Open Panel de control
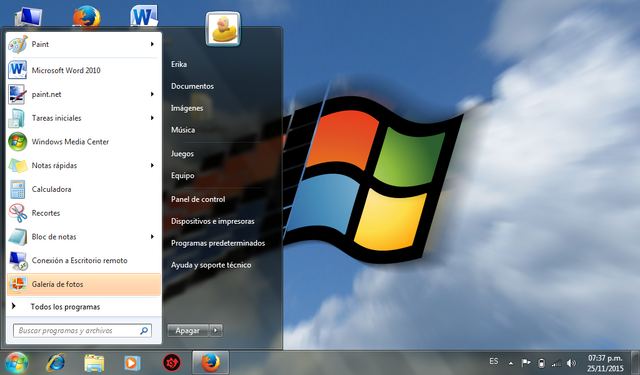Image resolution: width=640 pixels, height=375 pixels. (198, 199)
